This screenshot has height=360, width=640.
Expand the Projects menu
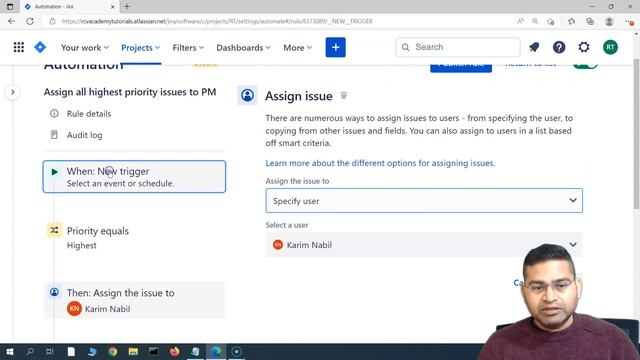coord(140,47)
